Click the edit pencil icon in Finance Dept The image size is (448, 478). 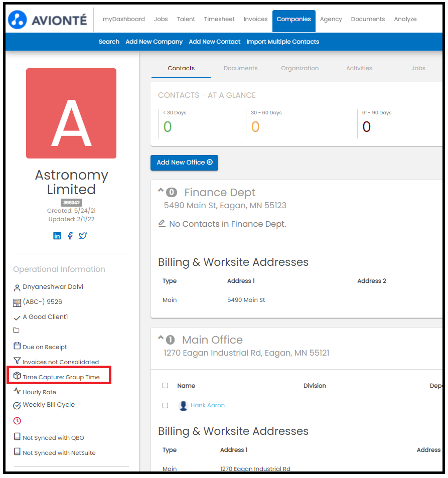[x=162, y=224]
